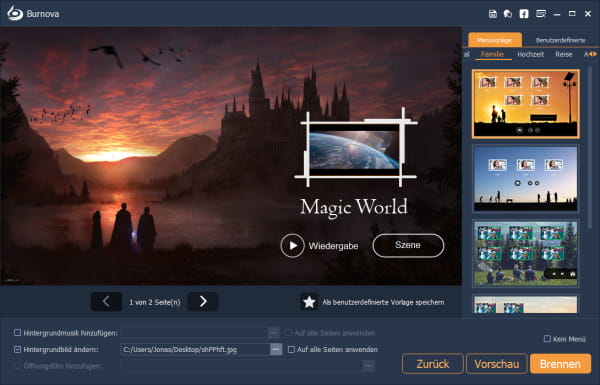The image size is (600, 385).
Task: Toggle Hintergrundbild ändern checkbox
Action: [x=18, y=349]
